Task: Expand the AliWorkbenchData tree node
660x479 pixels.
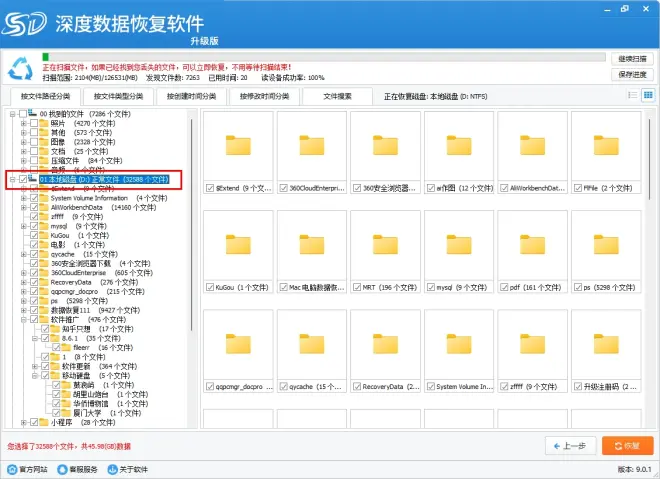Action: 23,207
